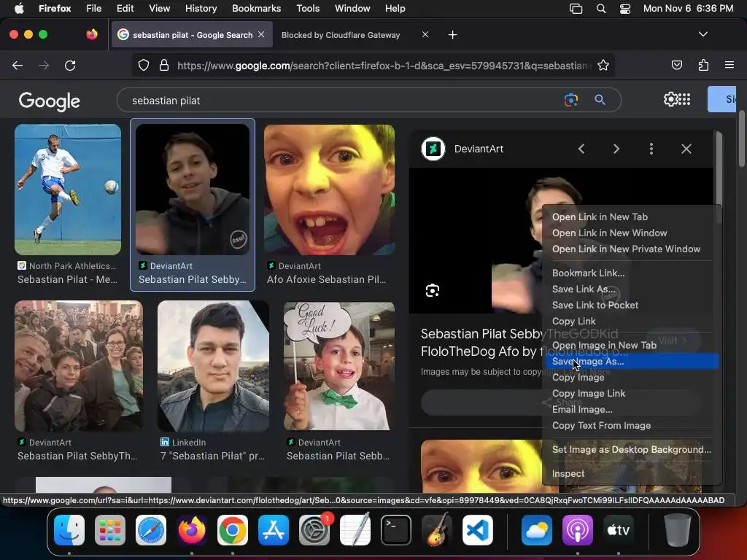Close the sebastian pilat Google Search tab
Screen dimensions: 747x560
tap(261, 34)
